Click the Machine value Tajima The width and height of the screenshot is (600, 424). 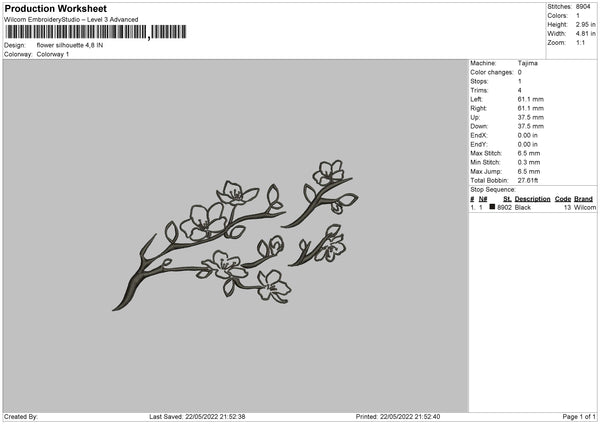527,63
